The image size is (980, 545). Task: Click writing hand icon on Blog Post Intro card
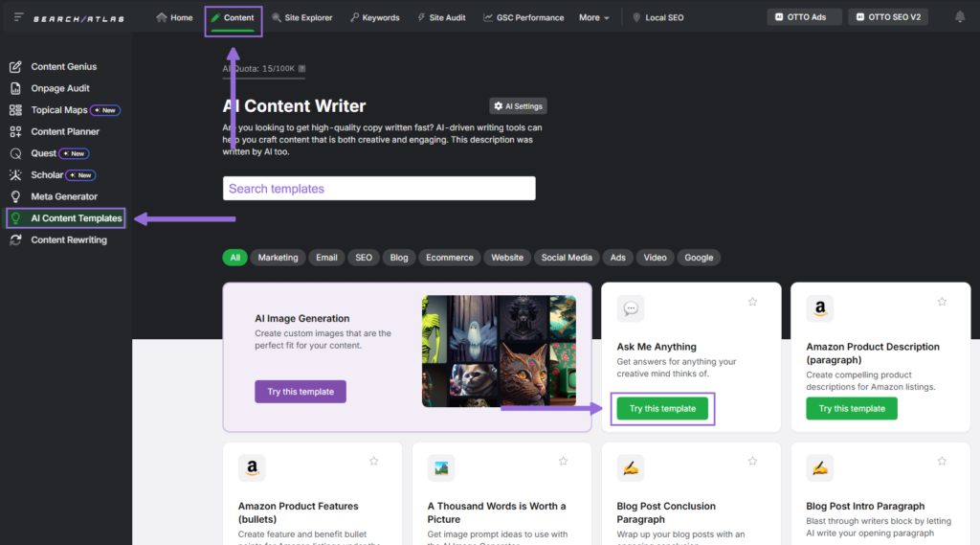[x=819, y=467]
